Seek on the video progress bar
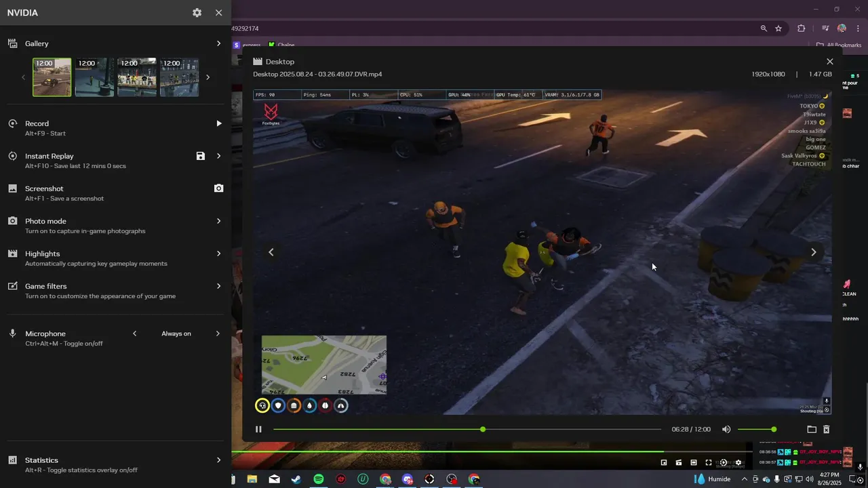The height and width of the screenshot is (488, 868). click(467, 429)
